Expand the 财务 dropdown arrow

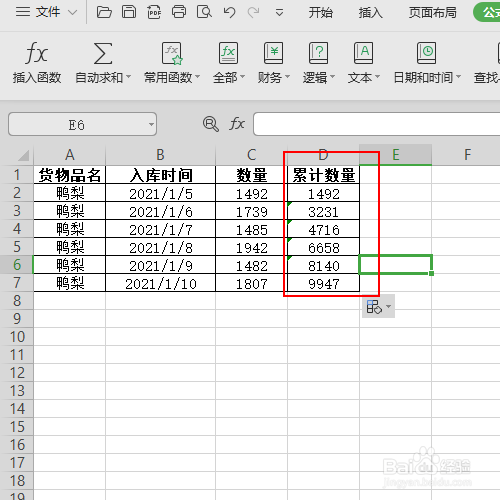tap(287, 77)
